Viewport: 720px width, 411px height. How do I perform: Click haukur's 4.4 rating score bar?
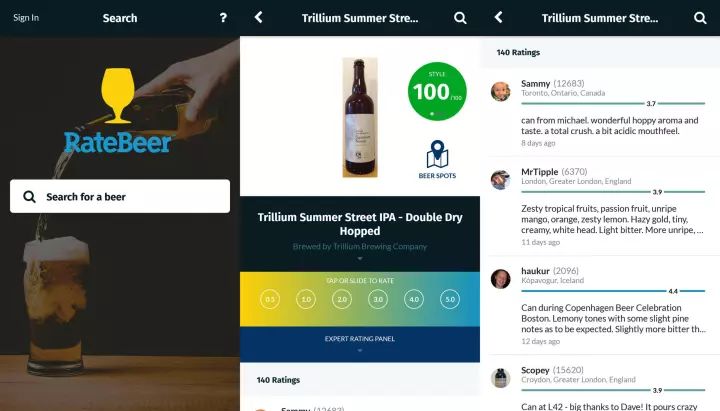click(x=613, y=291)
